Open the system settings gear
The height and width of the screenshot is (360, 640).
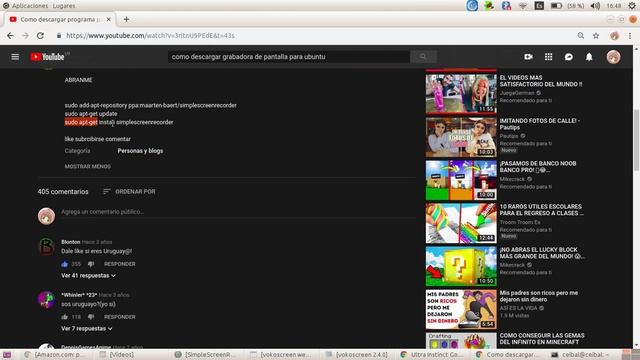click(632, 6)
